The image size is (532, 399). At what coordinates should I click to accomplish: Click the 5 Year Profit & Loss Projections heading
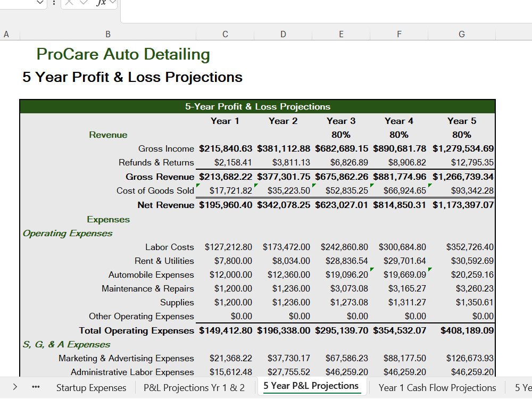coord(132,77)
